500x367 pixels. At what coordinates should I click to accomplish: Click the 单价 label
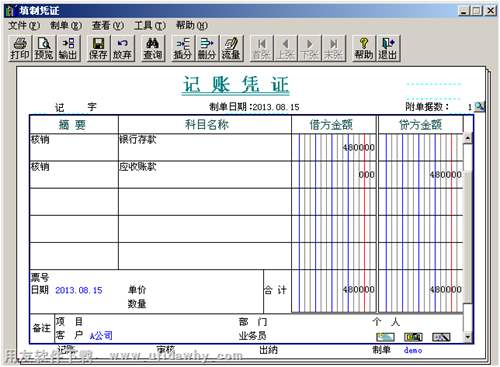(x=137, y=290)
